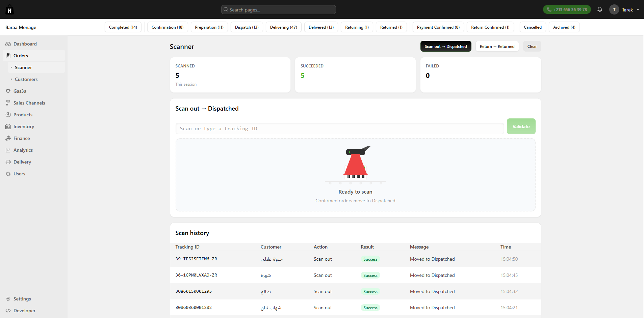Click the Settings gear icon

[8, 299]
